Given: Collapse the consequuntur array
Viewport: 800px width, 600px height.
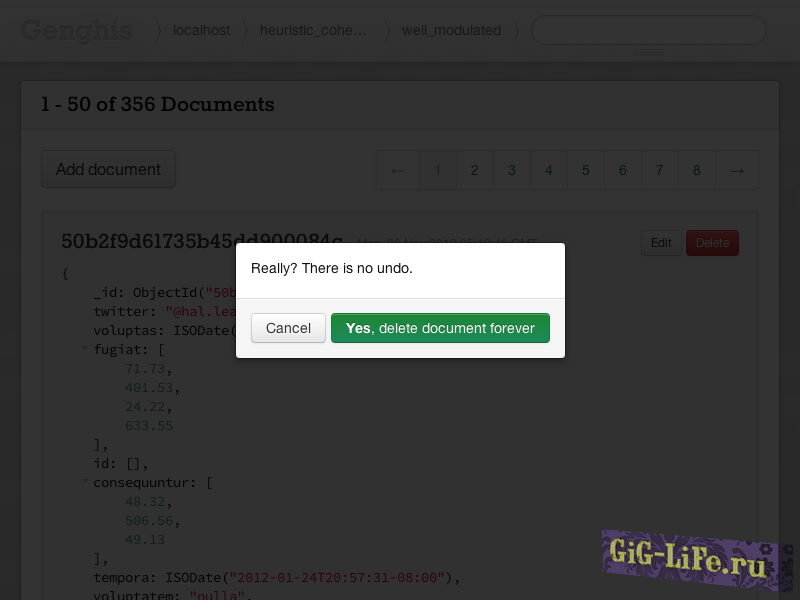Looking at the screenshot, I should pyautogui.click(x=85, y=482).
